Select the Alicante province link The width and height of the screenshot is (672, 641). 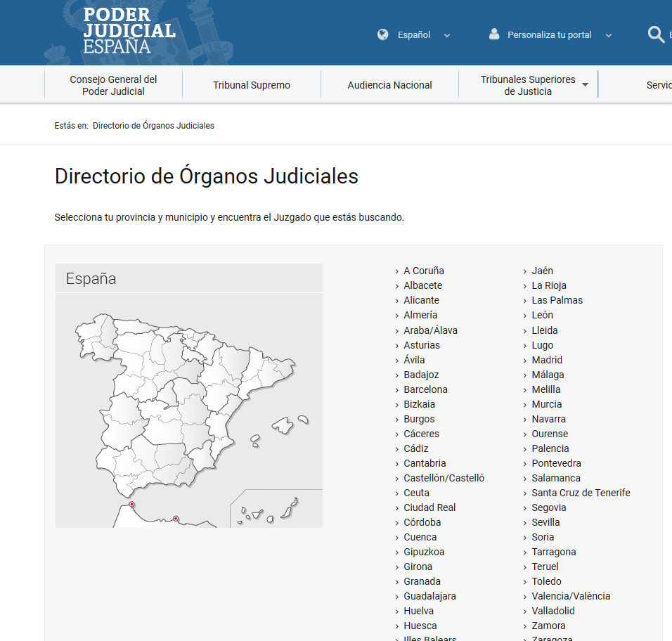click(x=421, y=300)
